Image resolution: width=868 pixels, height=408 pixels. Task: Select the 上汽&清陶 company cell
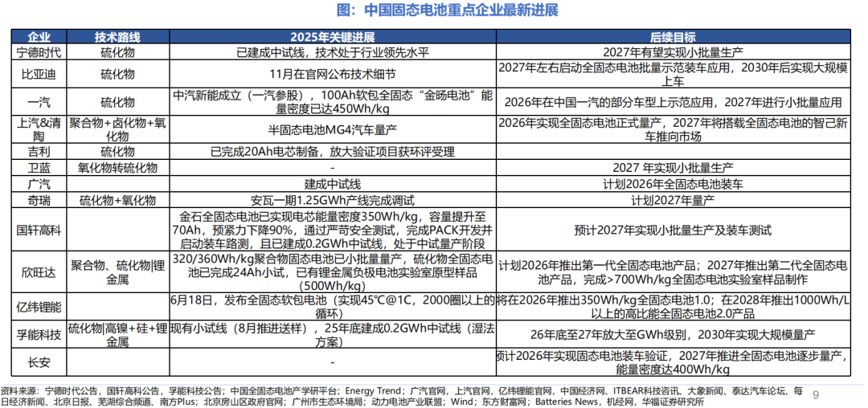coord(39,129)
